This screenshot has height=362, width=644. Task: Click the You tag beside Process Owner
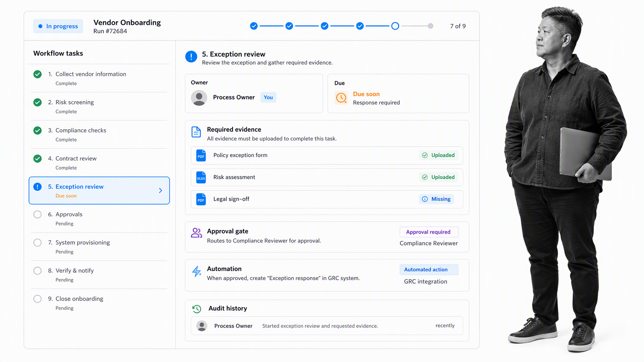(268, 97)
